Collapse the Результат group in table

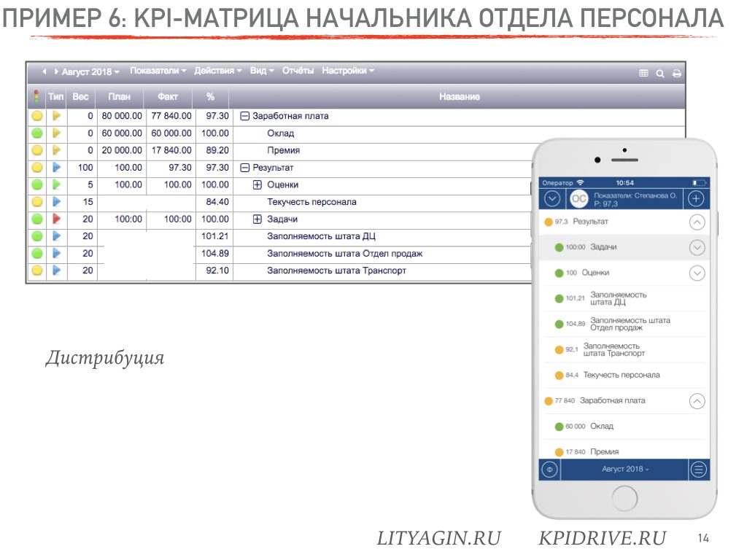(244, 168)
